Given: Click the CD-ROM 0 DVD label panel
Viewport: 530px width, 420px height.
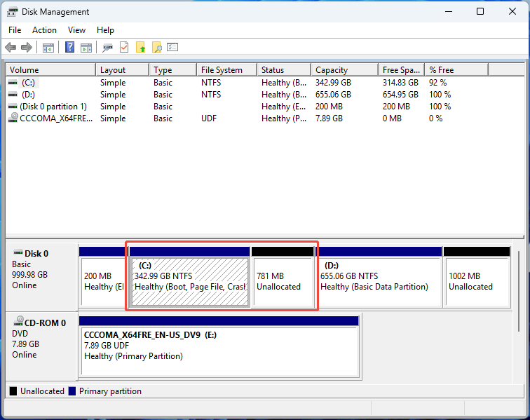Looking at the screenshot, I should [x=42, y=346].
